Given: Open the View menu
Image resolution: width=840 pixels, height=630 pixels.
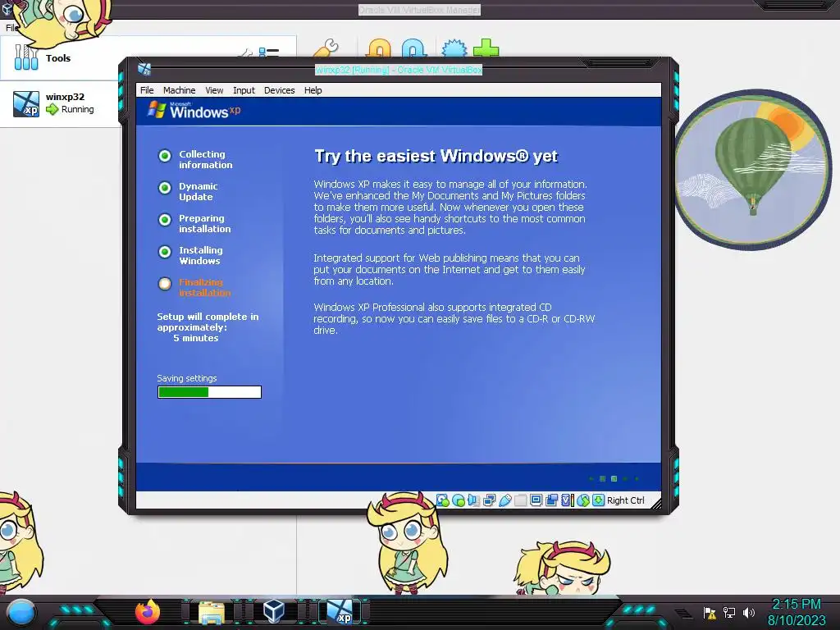Looking at the screenshot, I should 214,90.
